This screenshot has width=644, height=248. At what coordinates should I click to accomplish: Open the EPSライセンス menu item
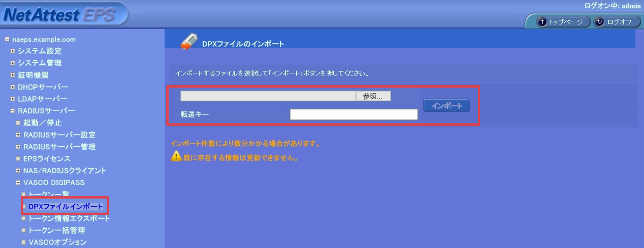click(47, 159)
